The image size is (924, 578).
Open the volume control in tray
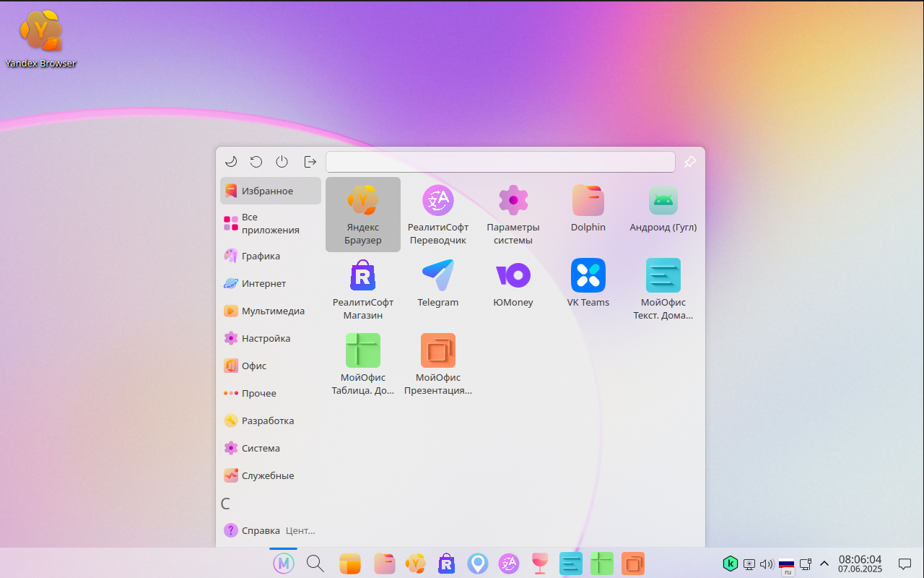pos(767,564)
